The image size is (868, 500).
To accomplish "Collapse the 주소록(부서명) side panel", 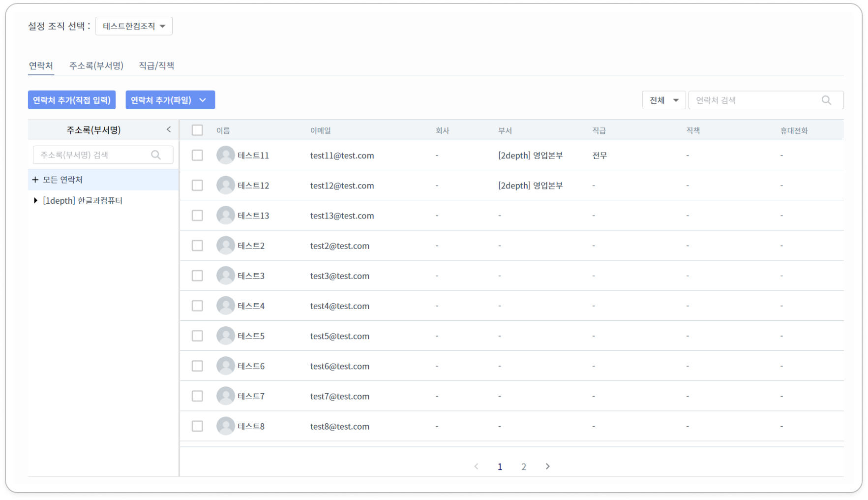I will pos(169,129).
